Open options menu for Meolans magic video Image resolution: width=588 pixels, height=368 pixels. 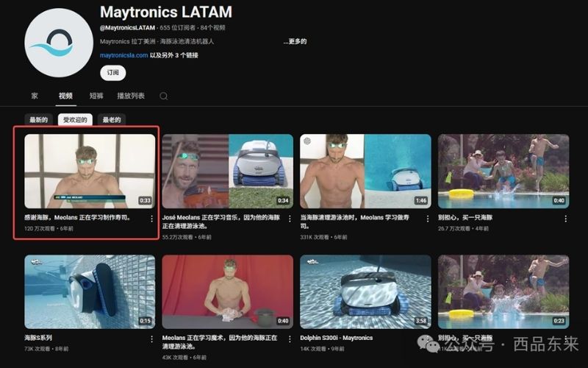pyautogui.click(x=290, y=339)
